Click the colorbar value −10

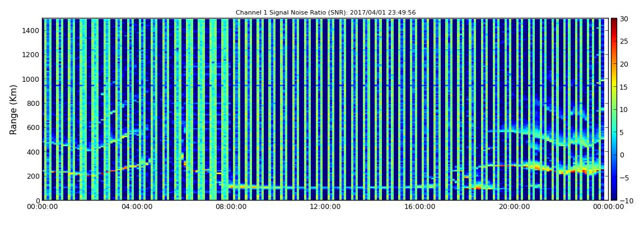626,201
